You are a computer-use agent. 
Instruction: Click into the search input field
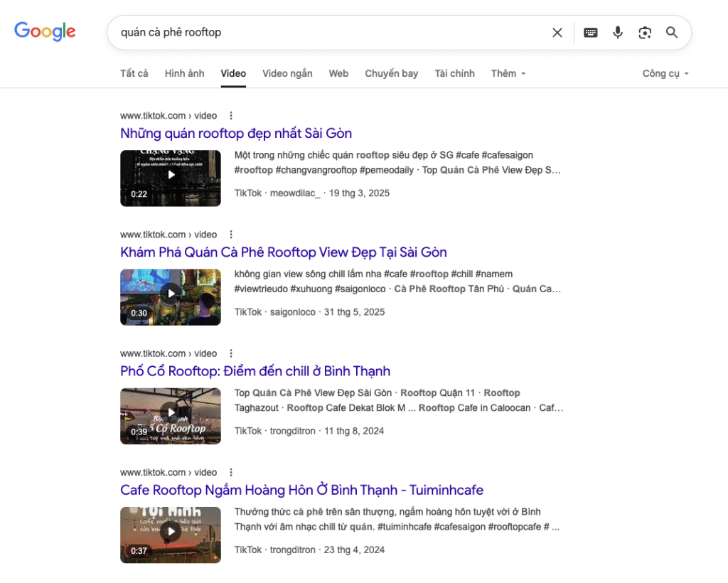pos(327,33)
